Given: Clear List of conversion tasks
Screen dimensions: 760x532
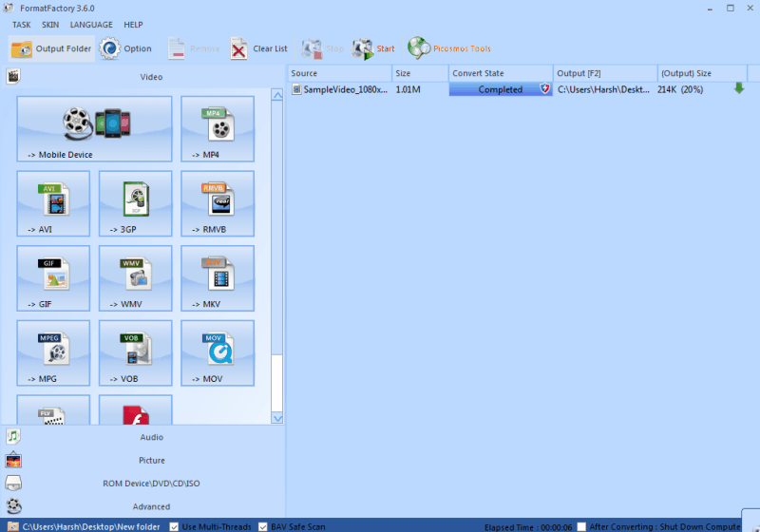Looking at the screenshot, I should 258,48.
